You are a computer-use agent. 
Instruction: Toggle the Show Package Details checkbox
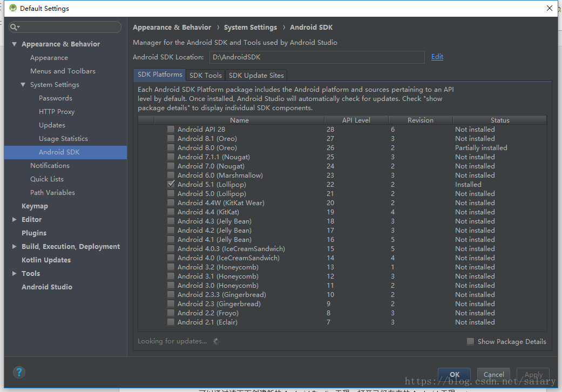tap(470, 341)
